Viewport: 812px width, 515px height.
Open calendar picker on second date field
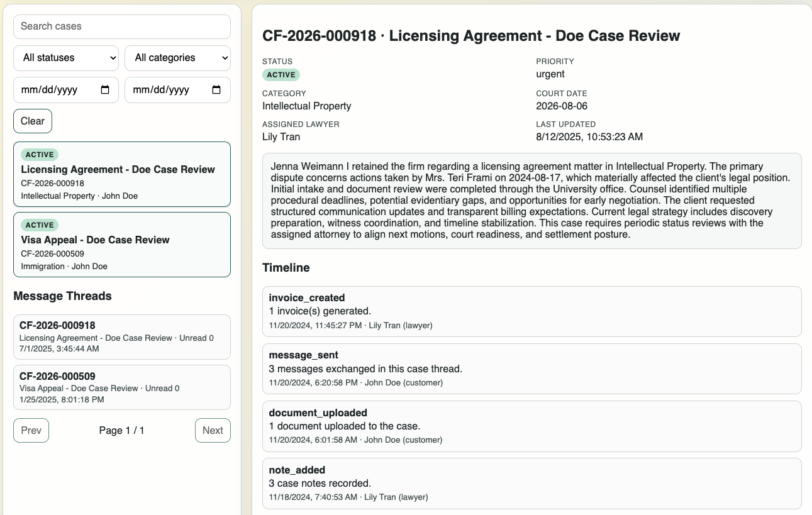coord(216,90)
